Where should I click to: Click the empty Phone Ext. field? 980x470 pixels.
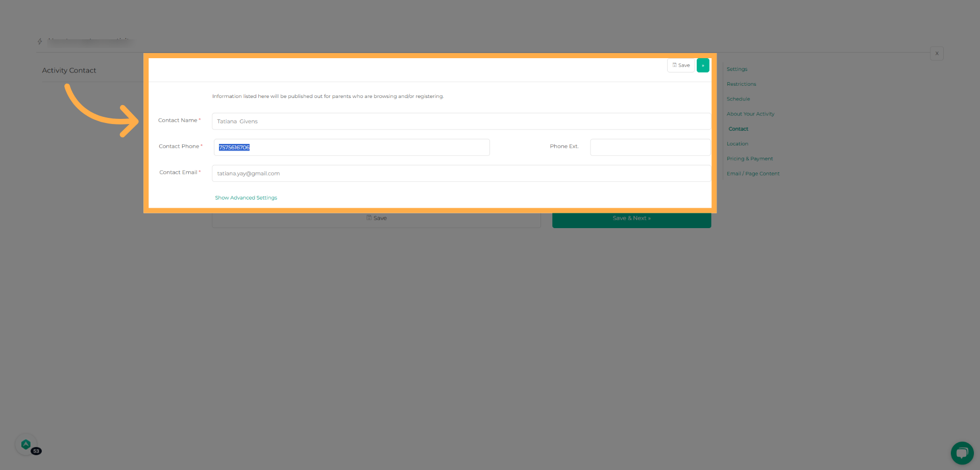pos(649,147)
